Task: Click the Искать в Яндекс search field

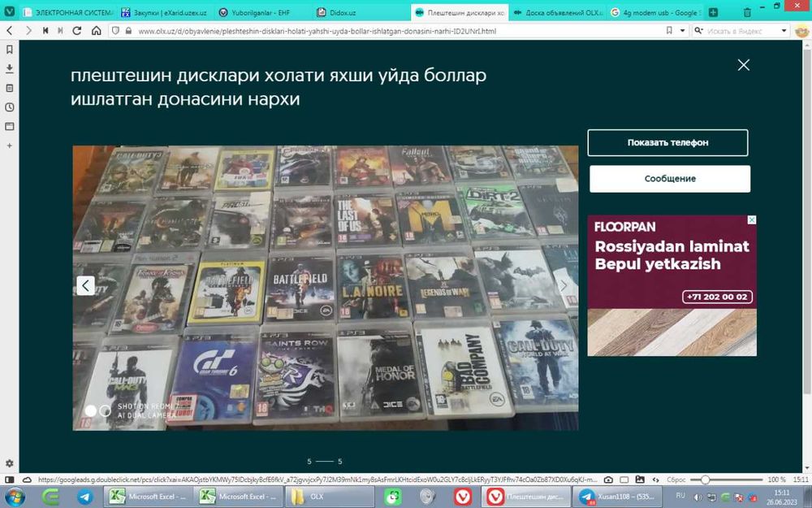Action: coord(740,31)
